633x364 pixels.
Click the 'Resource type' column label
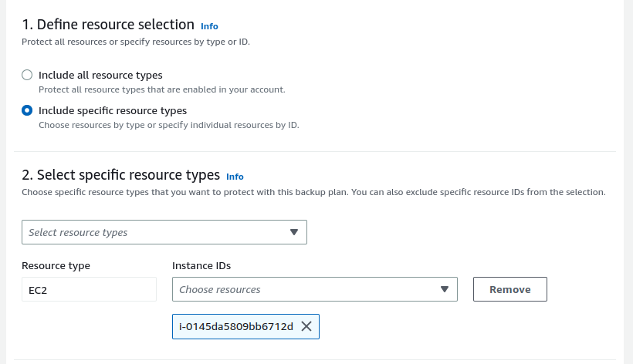(x=56, y=266)
